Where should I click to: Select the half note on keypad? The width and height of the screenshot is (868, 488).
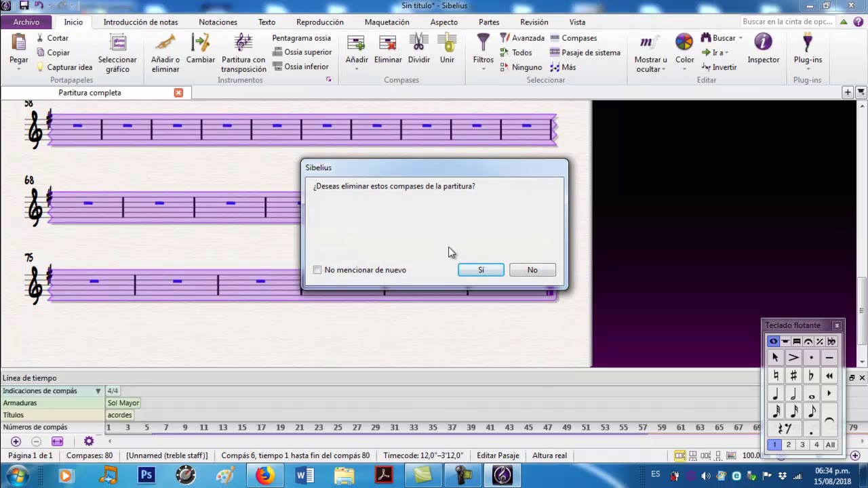793,394
